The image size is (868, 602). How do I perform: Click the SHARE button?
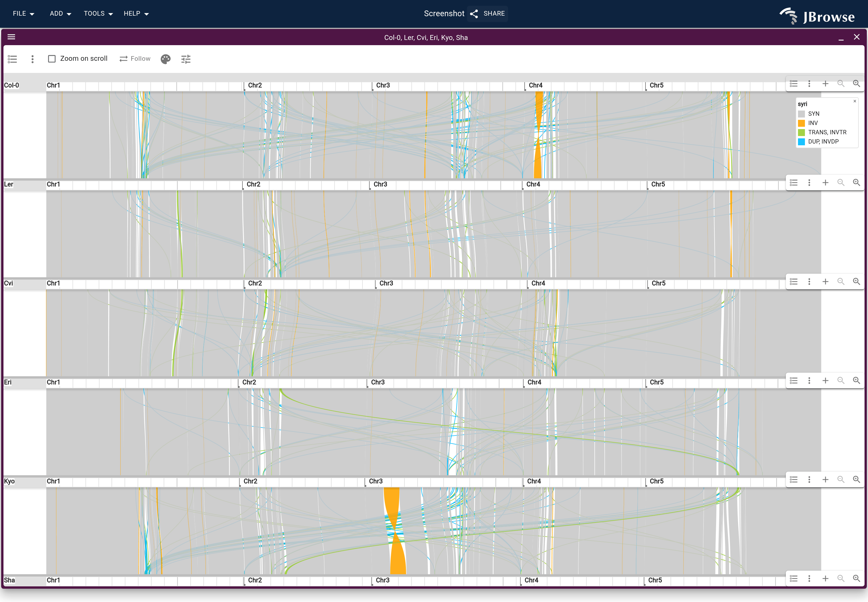tap(488, 14)
